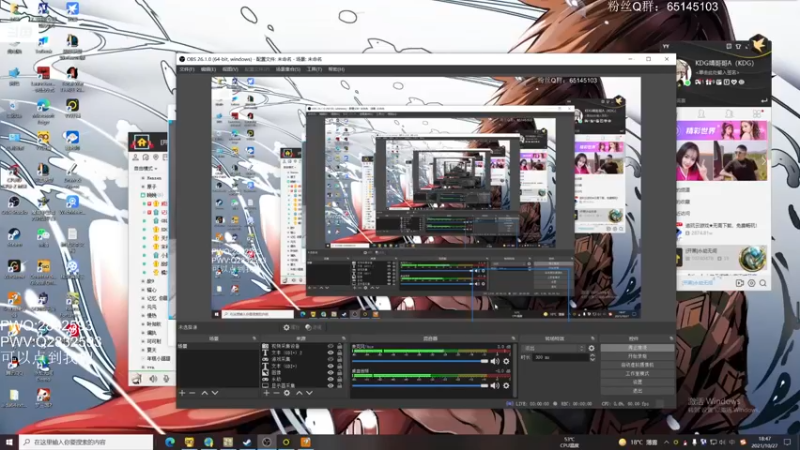The image size is (800, 450).
Task: Pop out Scenes dock panel icon
Action: tap(254, 339)
